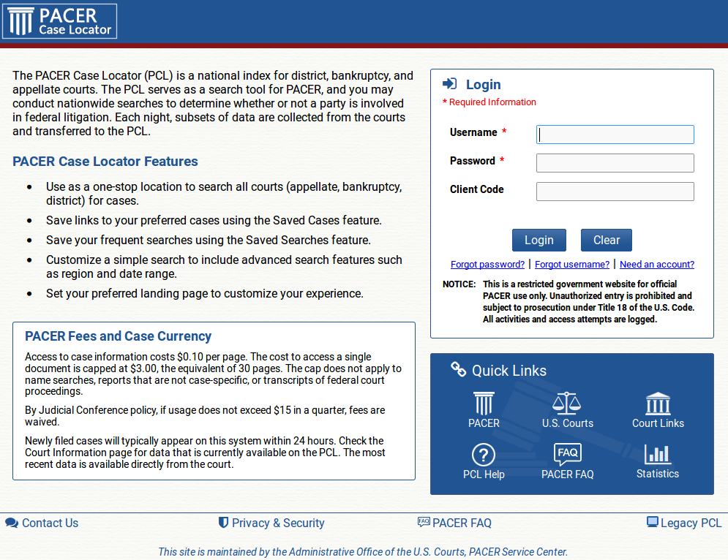Click the Quick Links heading text
The image size is (728, 560).
click(x=509, y=370)
